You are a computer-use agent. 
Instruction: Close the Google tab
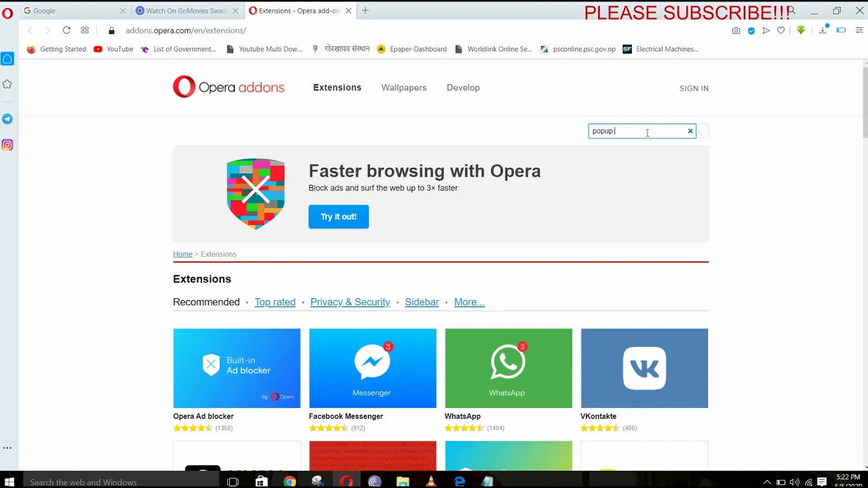tap(123, 11)
